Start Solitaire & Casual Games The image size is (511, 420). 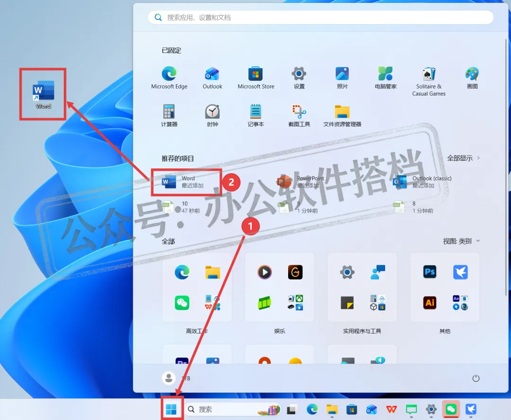(x=429, y=81)
